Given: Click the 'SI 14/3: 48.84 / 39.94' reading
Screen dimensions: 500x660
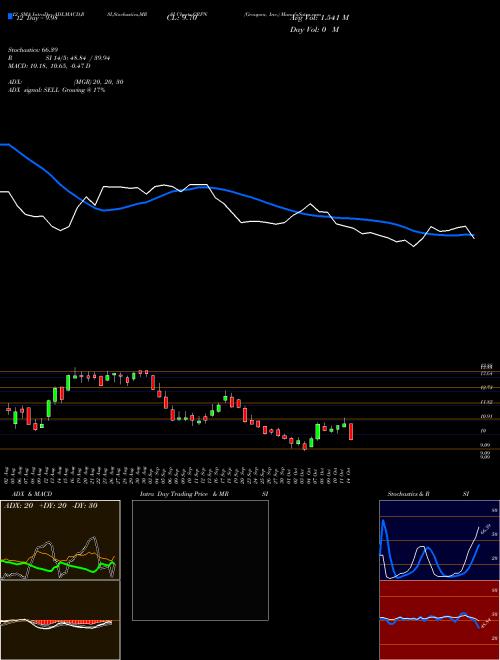Looking at the screenshot, I should click(78, 58).
